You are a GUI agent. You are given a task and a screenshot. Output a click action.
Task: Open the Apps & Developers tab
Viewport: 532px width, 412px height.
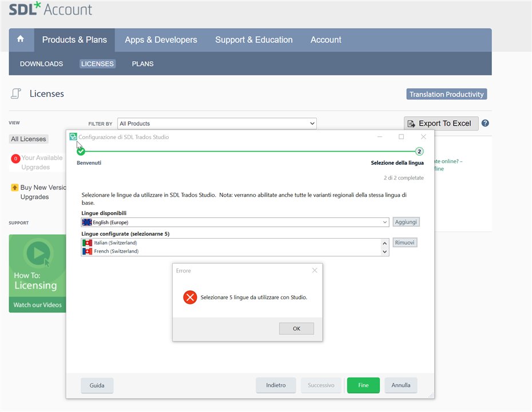tap(161, 39)
